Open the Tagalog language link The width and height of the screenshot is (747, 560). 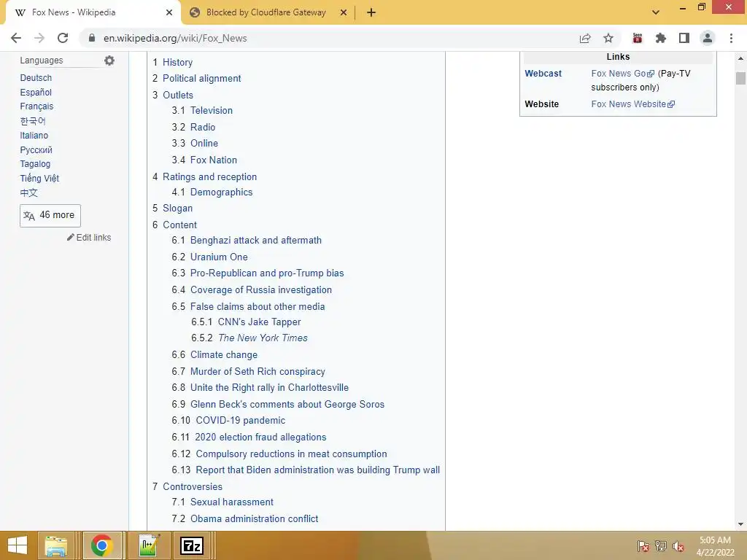coord(35,164)
